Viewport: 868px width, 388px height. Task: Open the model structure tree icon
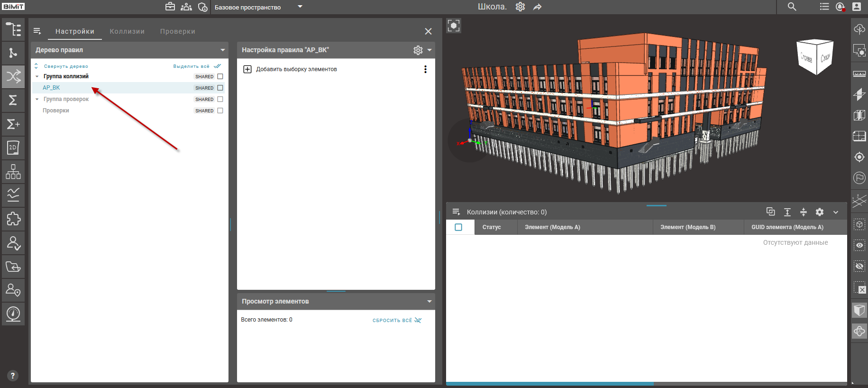coord(13,29)
